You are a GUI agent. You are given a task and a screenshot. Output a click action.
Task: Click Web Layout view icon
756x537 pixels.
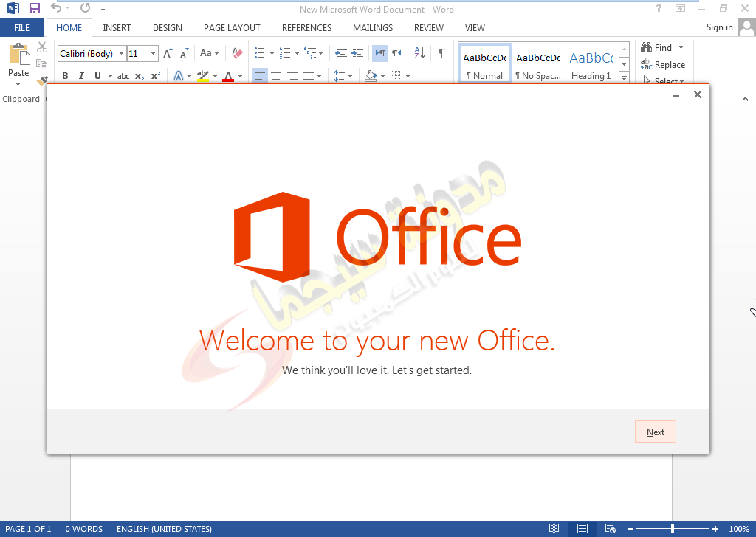[x=611, y=529]
